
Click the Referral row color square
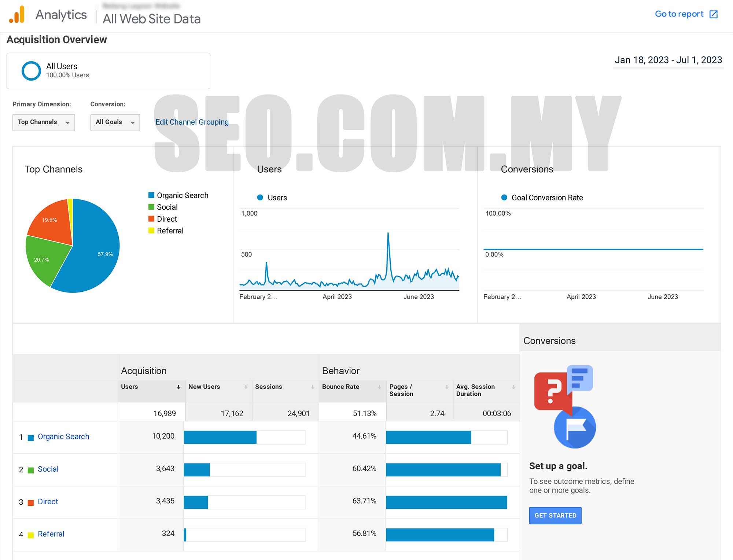click(x=31, y=535)
